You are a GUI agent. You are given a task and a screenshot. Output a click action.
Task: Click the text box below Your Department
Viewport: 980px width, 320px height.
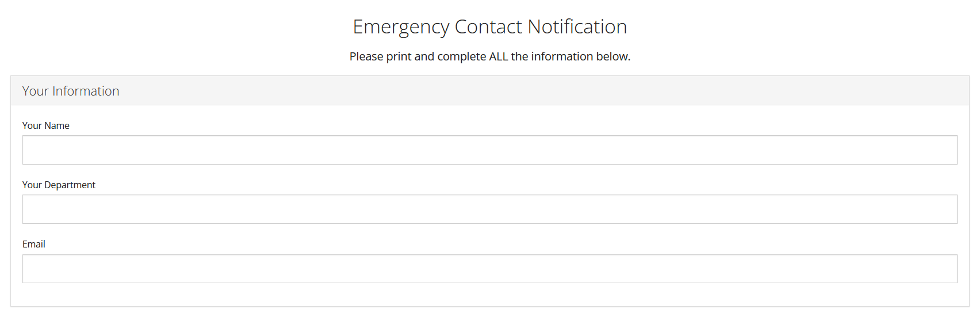[x=489, y=209]
